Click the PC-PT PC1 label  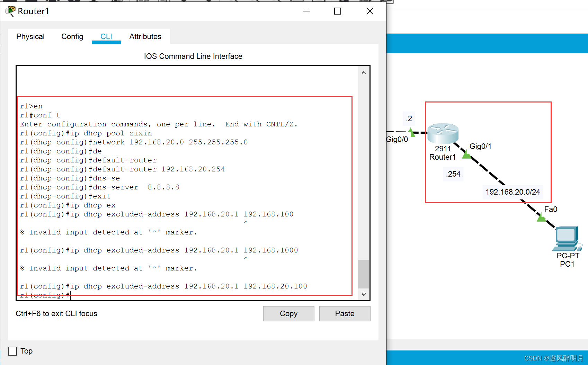pos(568,260)
